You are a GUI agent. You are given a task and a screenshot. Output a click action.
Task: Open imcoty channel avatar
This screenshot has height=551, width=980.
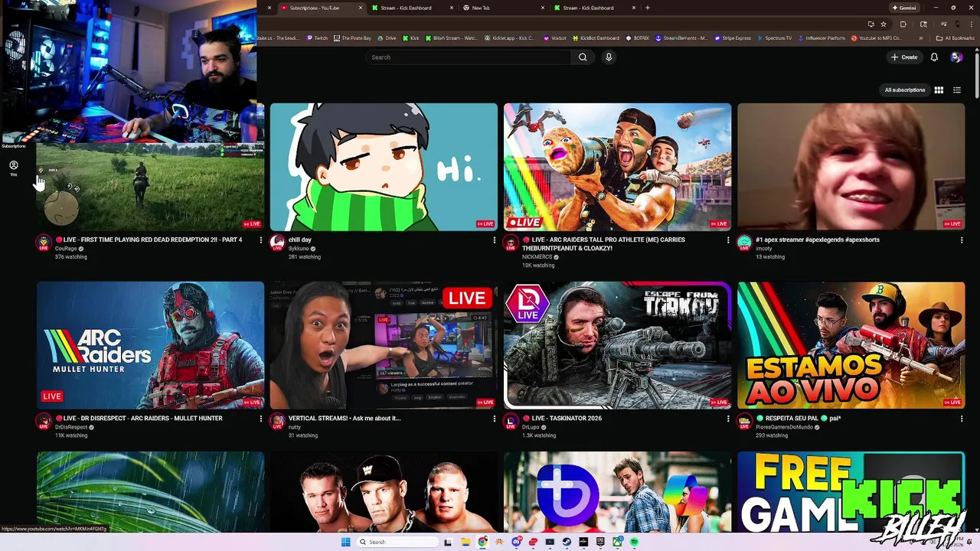pyautogui.click(x=744, y=243)
